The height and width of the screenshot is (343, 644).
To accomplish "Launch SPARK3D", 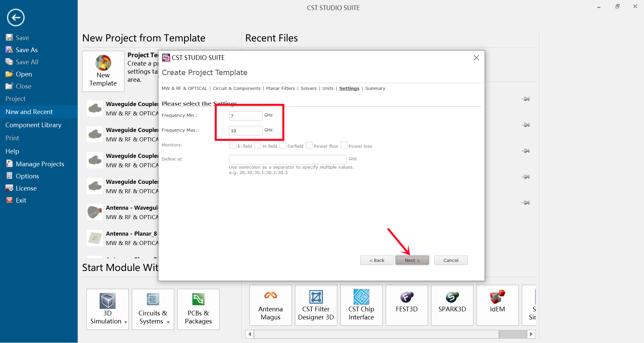I will 452,305.
